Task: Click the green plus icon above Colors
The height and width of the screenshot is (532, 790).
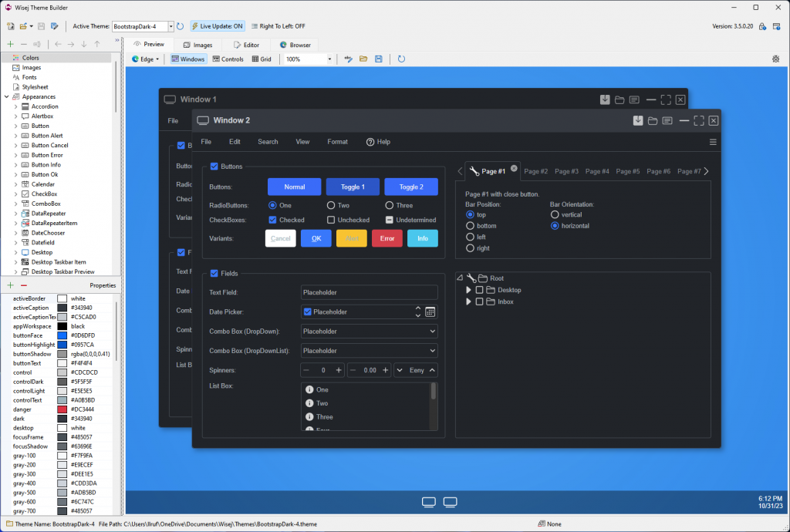Action: (x=10, y=44)
